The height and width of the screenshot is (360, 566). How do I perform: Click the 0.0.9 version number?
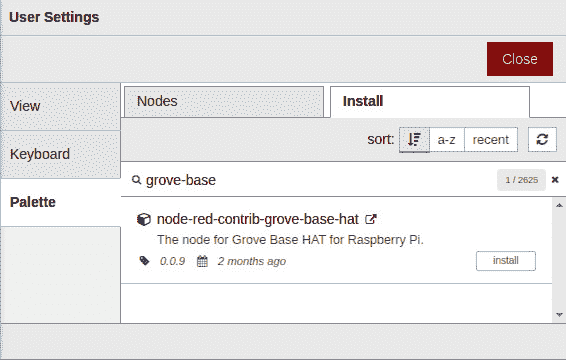[173, 261]
